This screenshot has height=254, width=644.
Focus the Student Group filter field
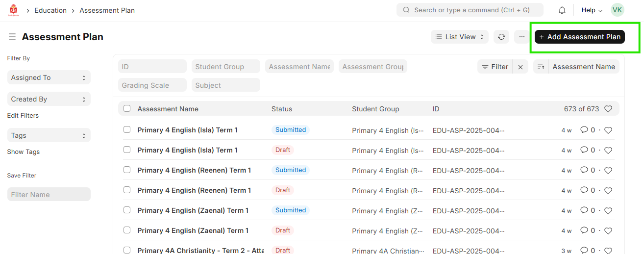click(225, 67)
